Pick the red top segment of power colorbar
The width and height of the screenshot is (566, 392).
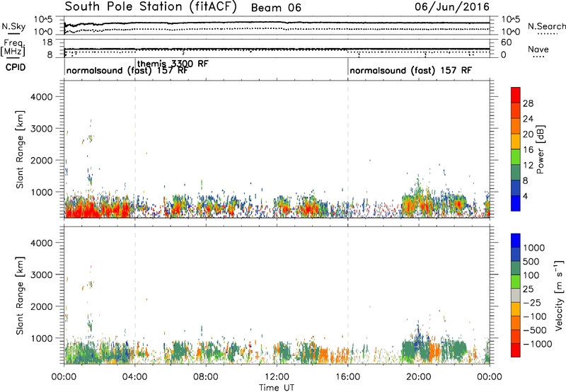516,95
